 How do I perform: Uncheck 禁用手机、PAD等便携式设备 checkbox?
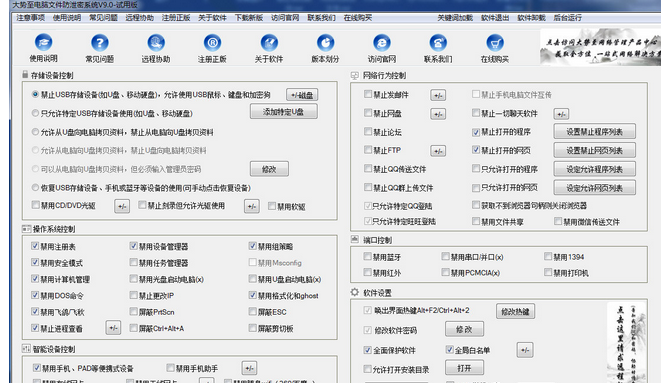coord(37,368)
